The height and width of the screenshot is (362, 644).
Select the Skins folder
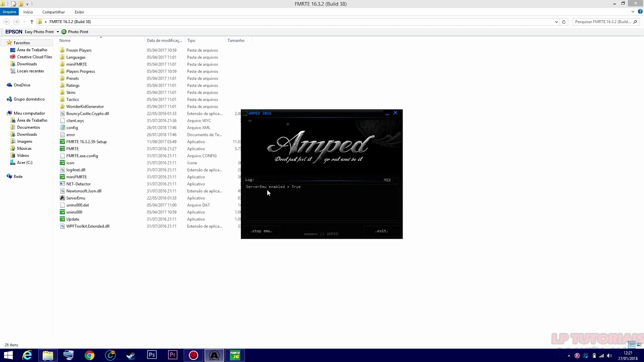(x=70, y=93)
